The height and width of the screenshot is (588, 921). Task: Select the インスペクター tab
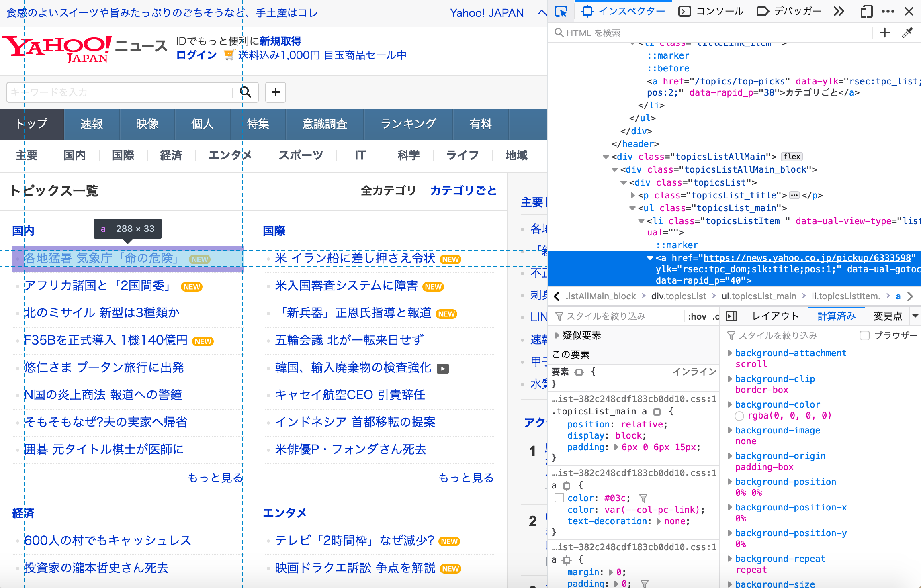tap(624, 11)
